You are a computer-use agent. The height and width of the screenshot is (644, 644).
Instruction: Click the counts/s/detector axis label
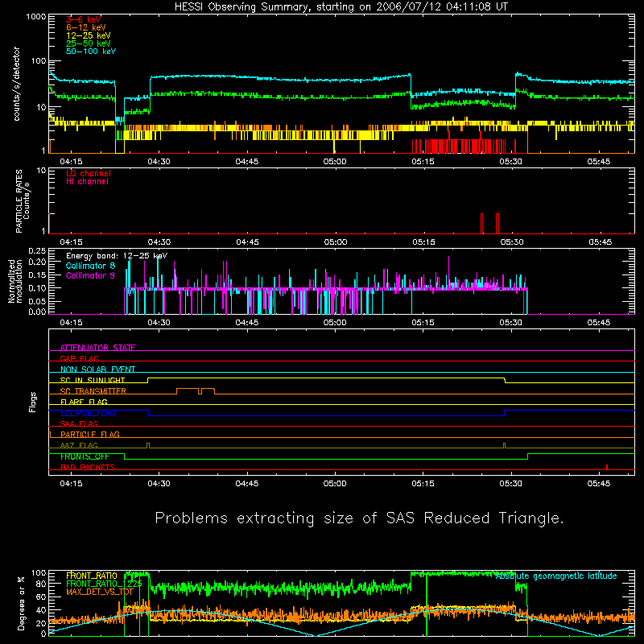[x=17, y=84]
